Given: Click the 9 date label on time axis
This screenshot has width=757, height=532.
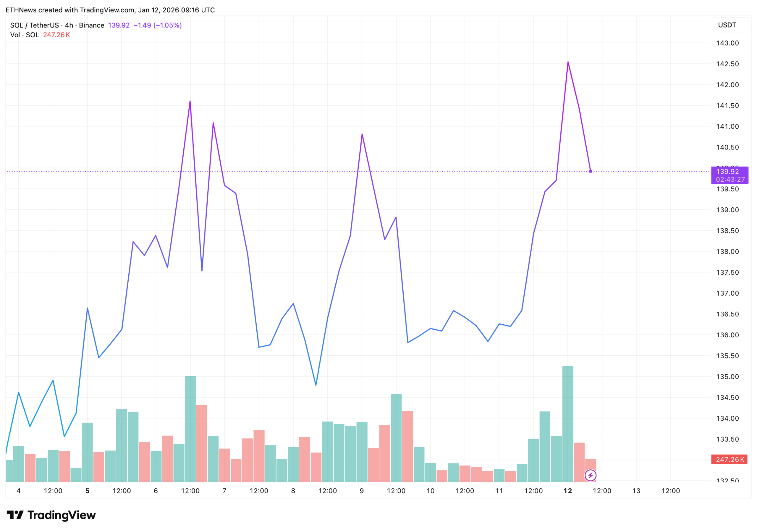Looking at the screenshot, I should (362, 491).
